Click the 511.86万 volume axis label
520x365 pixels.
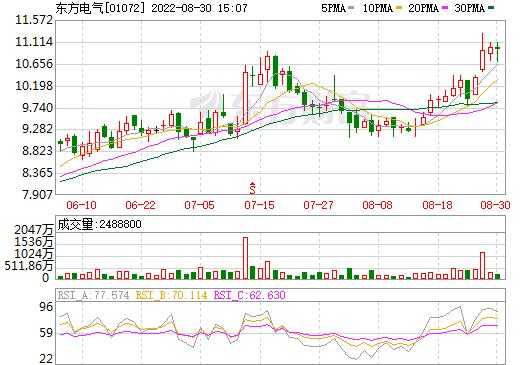pos(29,266)
